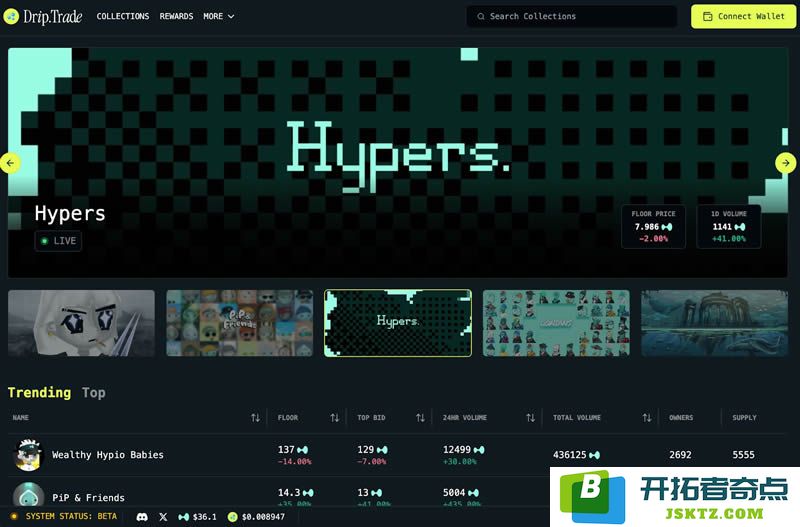Click supply value 5555
Image resolution: width=800 pixels, height=527 pixels.
(x=743, y=455)
